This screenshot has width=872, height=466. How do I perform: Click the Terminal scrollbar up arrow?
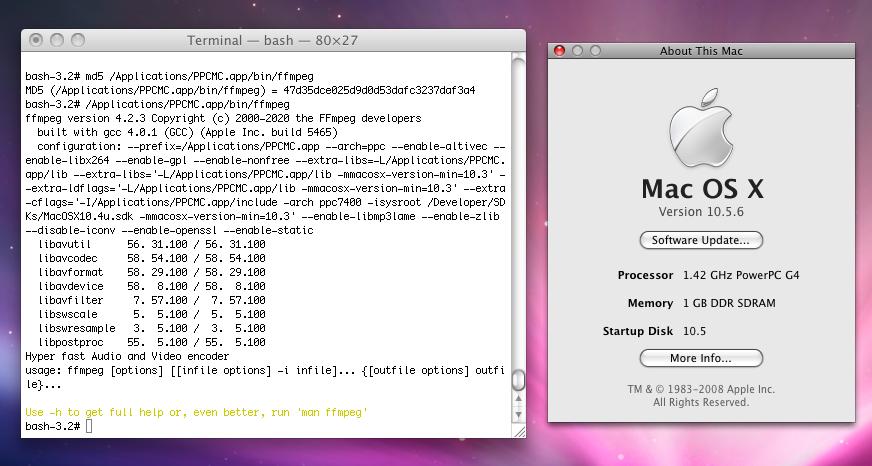tap(518, 398)
